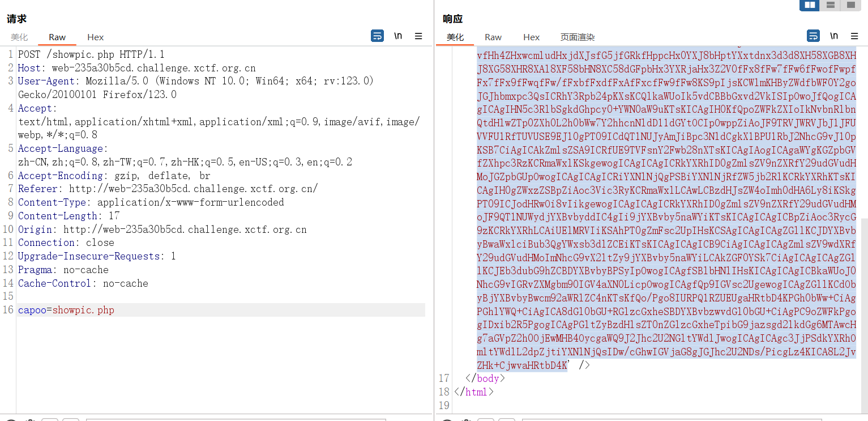868x421 pixels.
Task: Switch to the Hex tab in the response panel
Action: 532,37
